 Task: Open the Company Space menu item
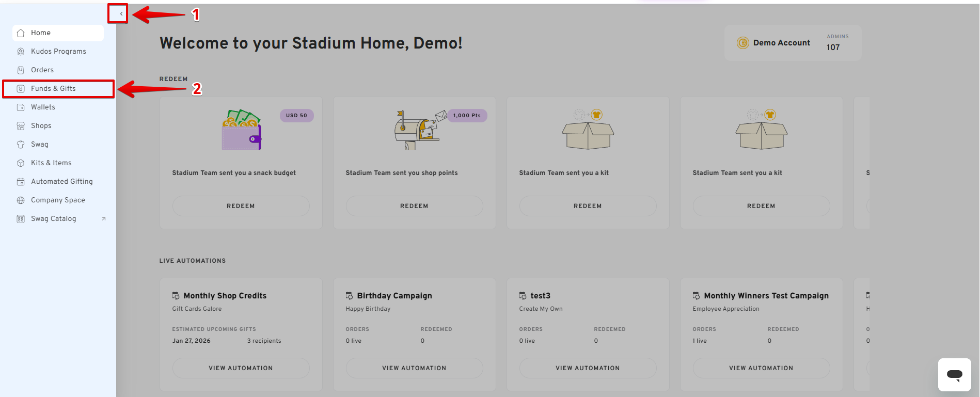pos(58,200)
